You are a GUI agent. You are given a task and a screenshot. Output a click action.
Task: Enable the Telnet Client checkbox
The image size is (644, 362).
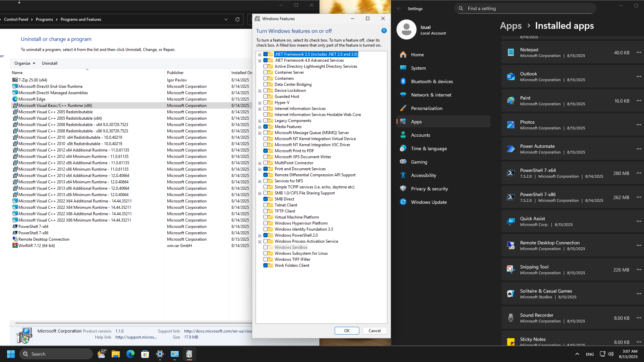click(x=265, y=205)
